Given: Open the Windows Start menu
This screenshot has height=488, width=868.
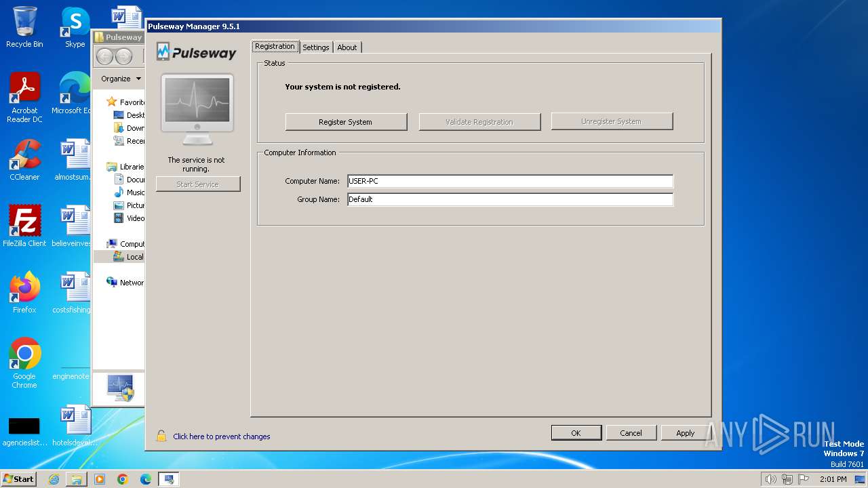Looking at the screenshot, I should [19, 479].
